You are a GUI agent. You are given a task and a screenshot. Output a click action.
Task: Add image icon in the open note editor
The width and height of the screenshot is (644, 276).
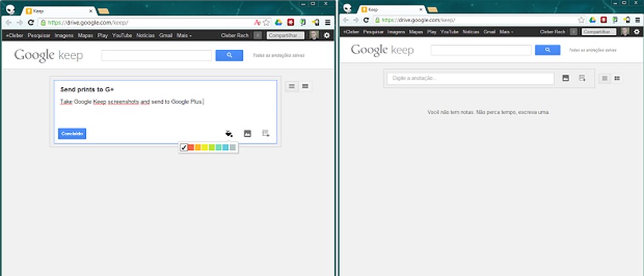pos(247,133)
